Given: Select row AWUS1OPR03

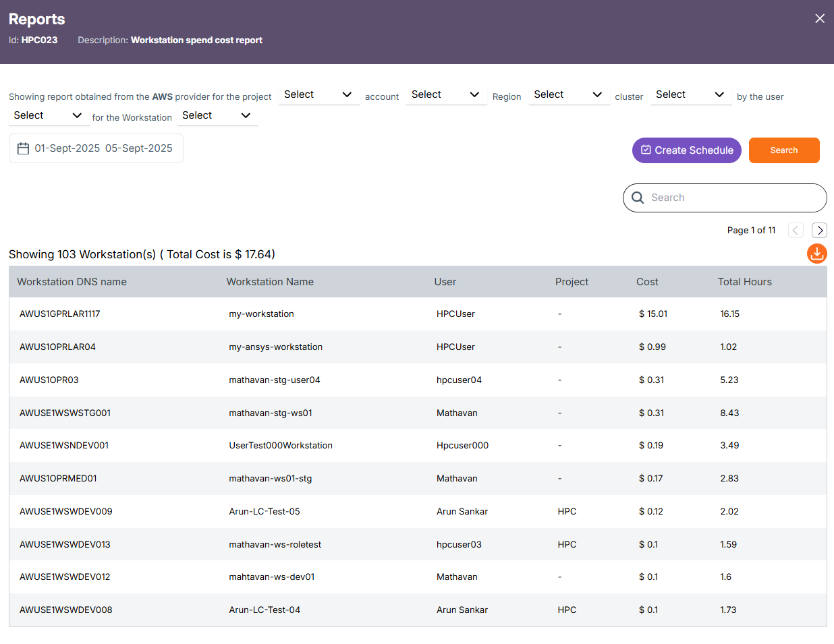Looking at the screenshot, I should pos(418,380).
